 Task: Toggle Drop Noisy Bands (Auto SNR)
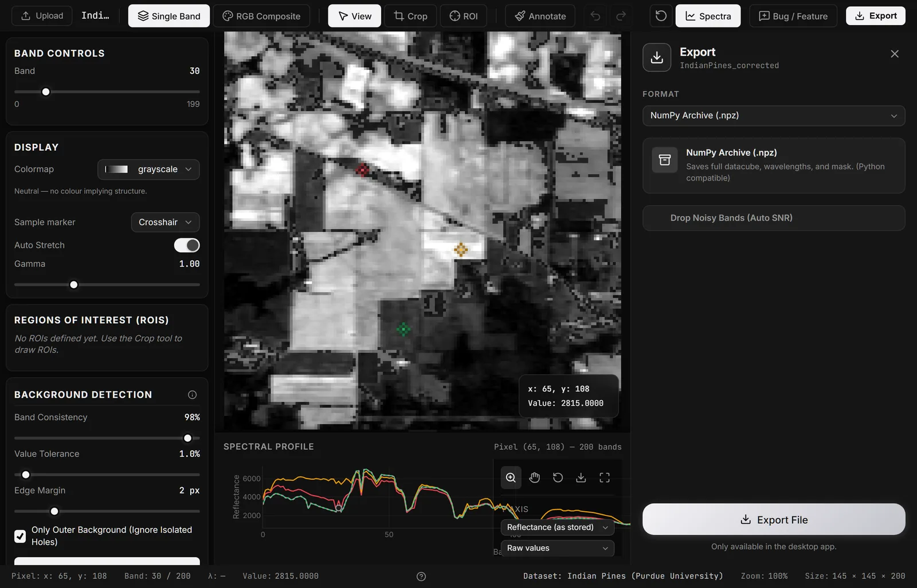click(774, 218)
